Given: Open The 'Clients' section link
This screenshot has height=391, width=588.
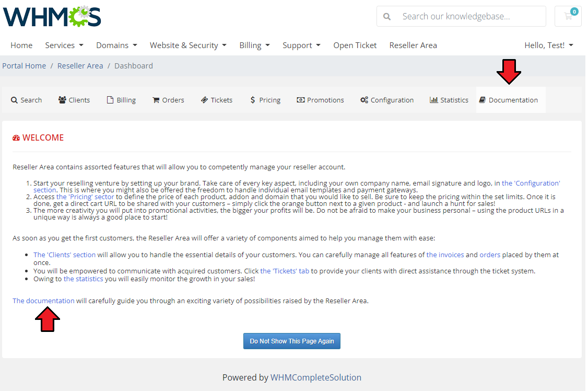Looking at the screenshot, I should point(65,255).
